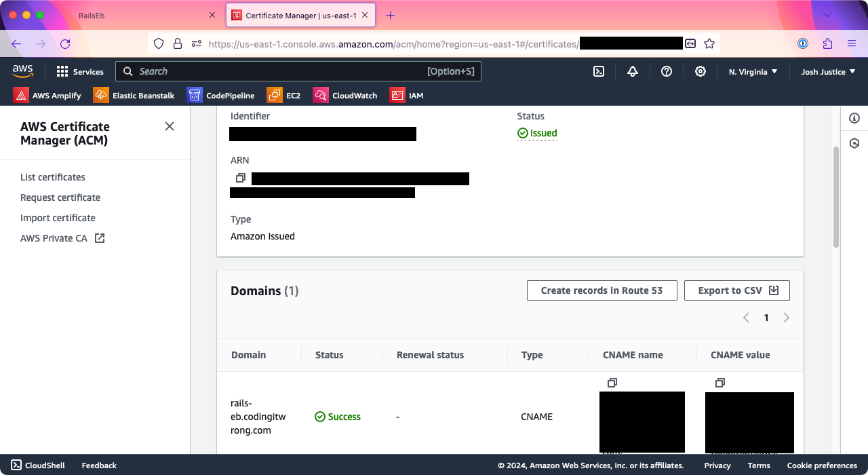Open Firefox hamburger application menu
Viewport: 868px width, 475px height.
point(852,43)
